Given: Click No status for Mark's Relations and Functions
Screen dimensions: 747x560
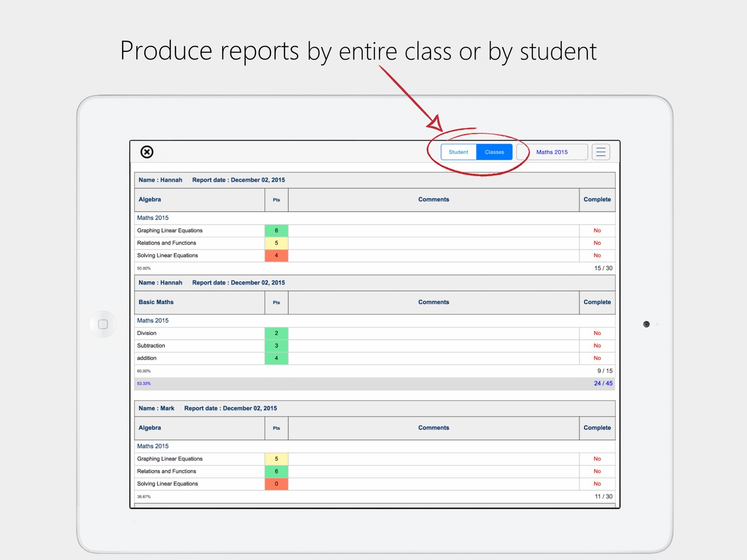Looking at the screenshot, I should (x=597, y=471).
